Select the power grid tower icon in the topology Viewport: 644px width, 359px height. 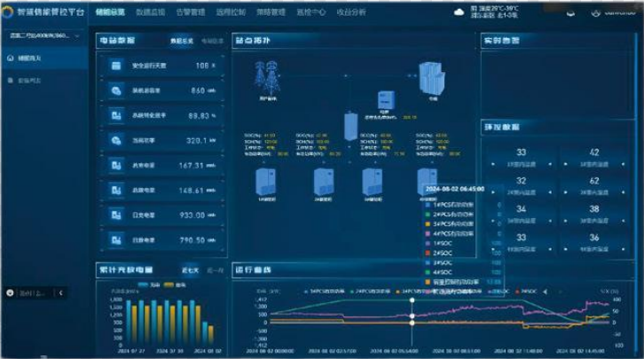click(267, 77)
